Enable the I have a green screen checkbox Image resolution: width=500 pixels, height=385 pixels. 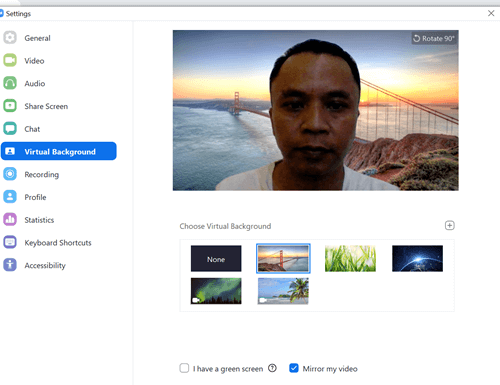click(x=184, y=368)
